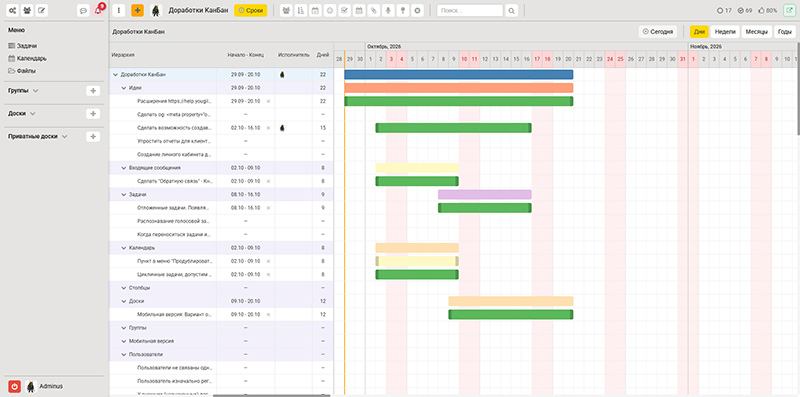
Task: Add a private board with plus button
Action: pos(93,137)
